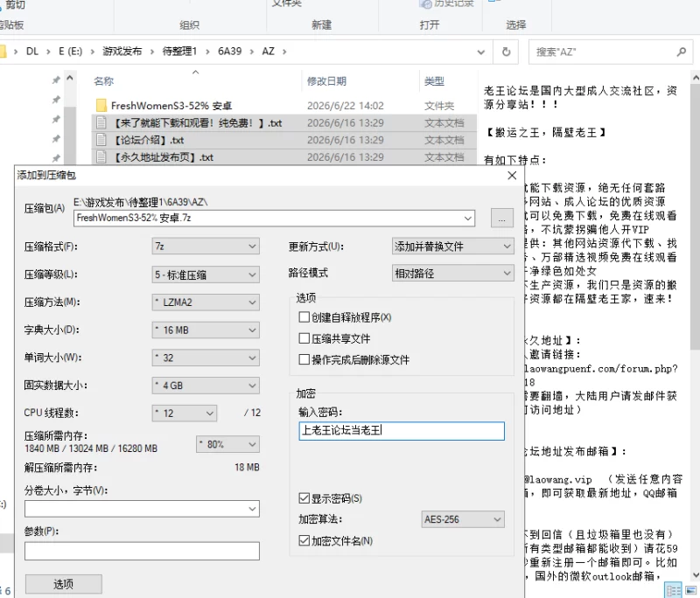
Task: Uncheck the 加密文件名 checkbox
Action: point(304,540)
